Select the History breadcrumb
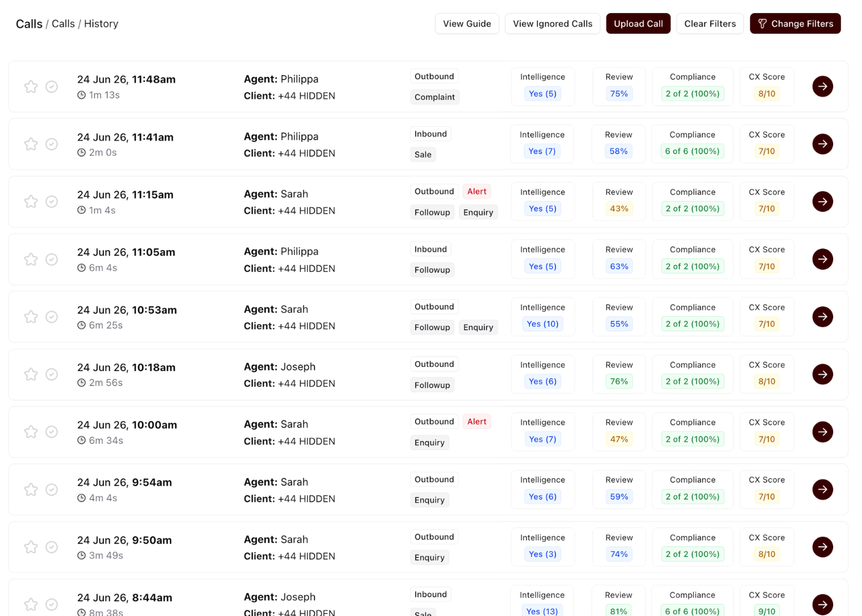This screenshot has height=616, width=862. pyautogui.click(x=101, y=24)
